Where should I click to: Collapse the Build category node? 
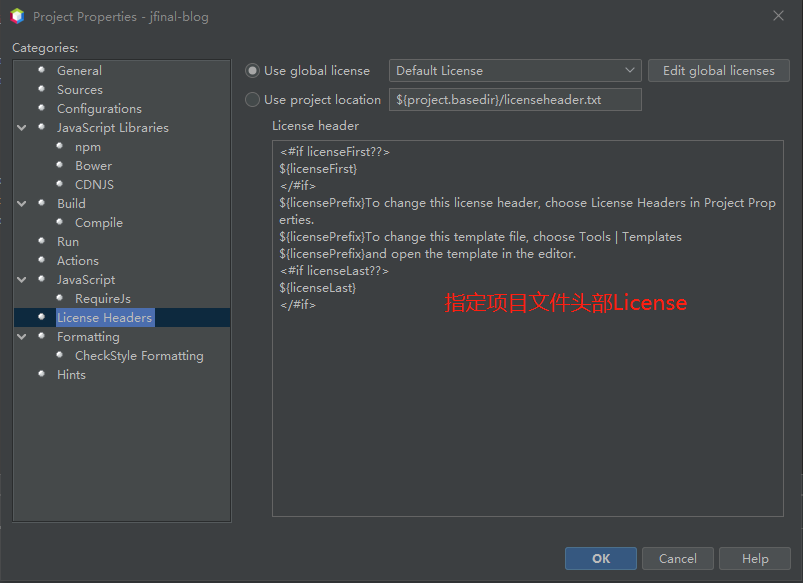click(x=22, y=204)
